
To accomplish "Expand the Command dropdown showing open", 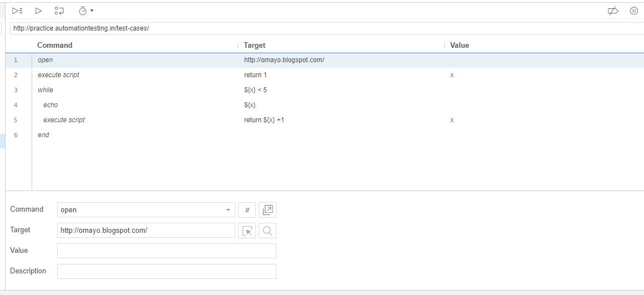I will 228,210.
